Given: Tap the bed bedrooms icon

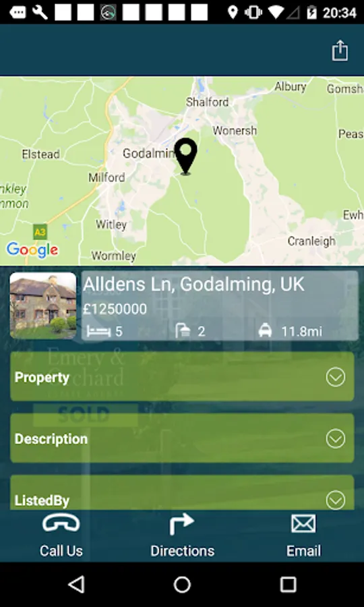Looking at the screenshot, I should point(98,331).
